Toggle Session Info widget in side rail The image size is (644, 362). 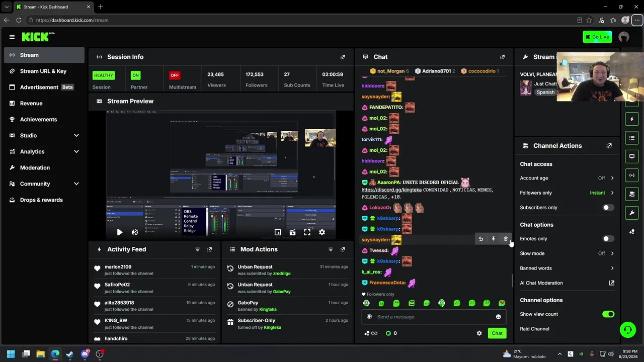click(632, 175)
